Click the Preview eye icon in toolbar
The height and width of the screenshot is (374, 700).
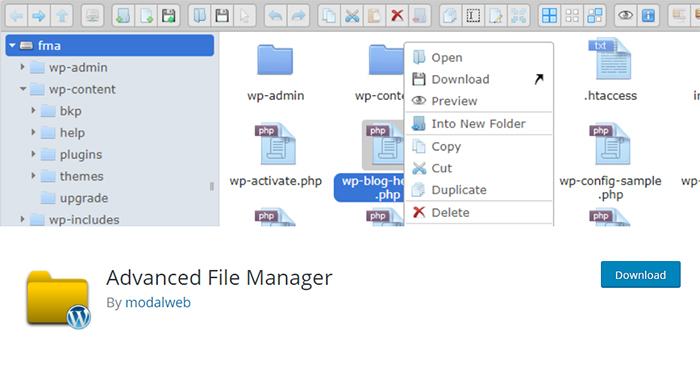click(625, 16)
